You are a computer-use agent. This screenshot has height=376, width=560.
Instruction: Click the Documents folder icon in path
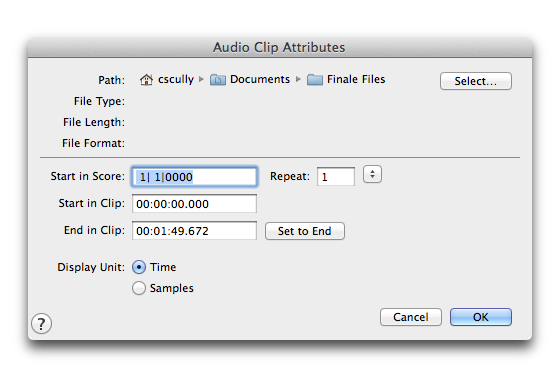[218, 80]
